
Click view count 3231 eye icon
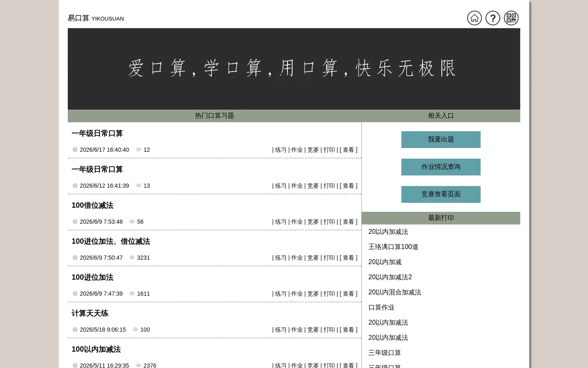[x=132, y=258]
